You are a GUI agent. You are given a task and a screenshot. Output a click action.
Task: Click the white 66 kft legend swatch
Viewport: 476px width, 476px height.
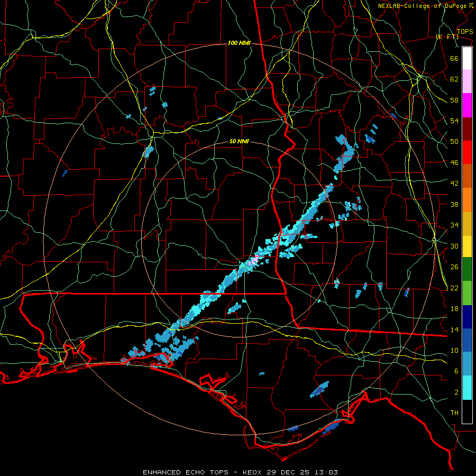pyautogui.click(x=467, y=58)
